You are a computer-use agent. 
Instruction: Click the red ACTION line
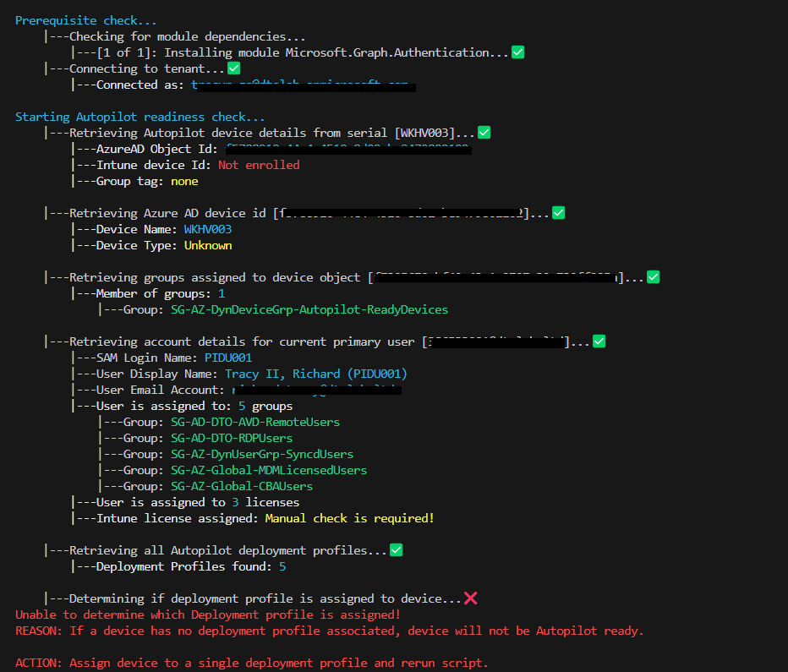[x=252, y=664]
